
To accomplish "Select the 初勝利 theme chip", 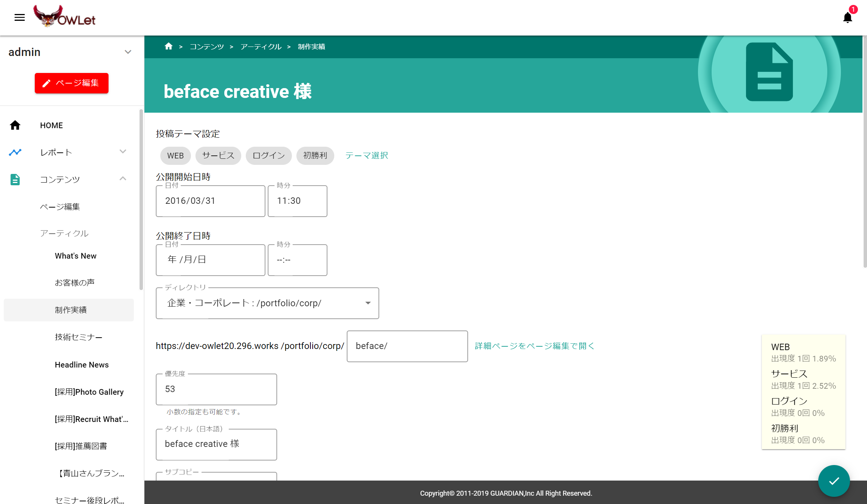I will (x=315, y=155).
